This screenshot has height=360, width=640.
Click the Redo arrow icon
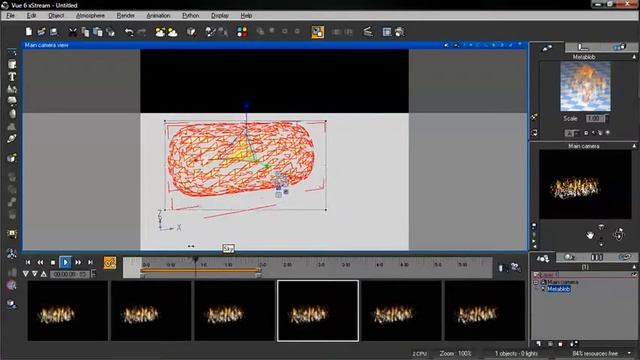coord(142,32)
